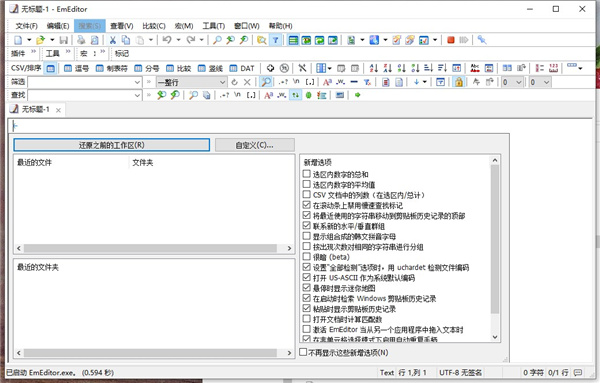Switch to the 无标题-1 document tab
Screen dimensions: 600x383
[x=35, y=109]
